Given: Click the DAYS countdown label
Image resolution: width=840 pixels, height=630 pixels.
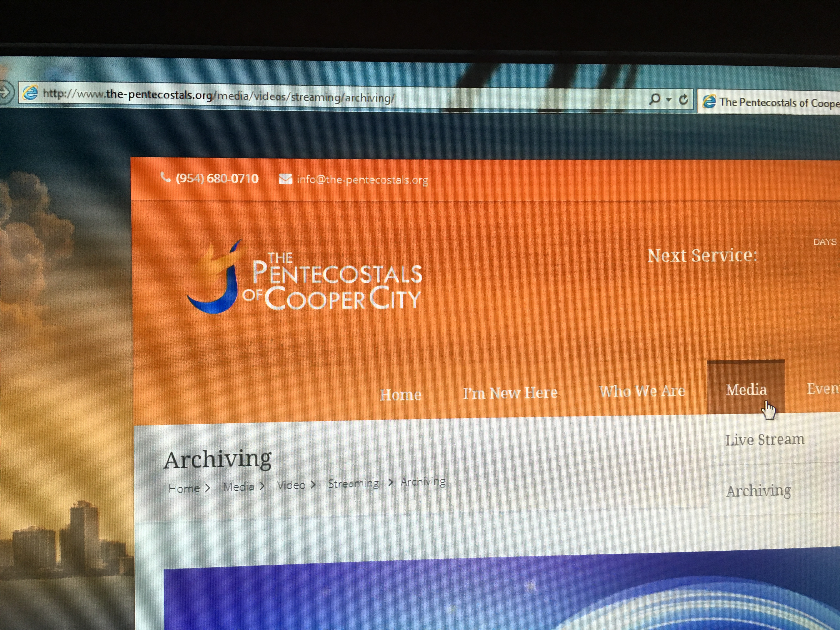Looking at the screenshot, I should [825, 242].
